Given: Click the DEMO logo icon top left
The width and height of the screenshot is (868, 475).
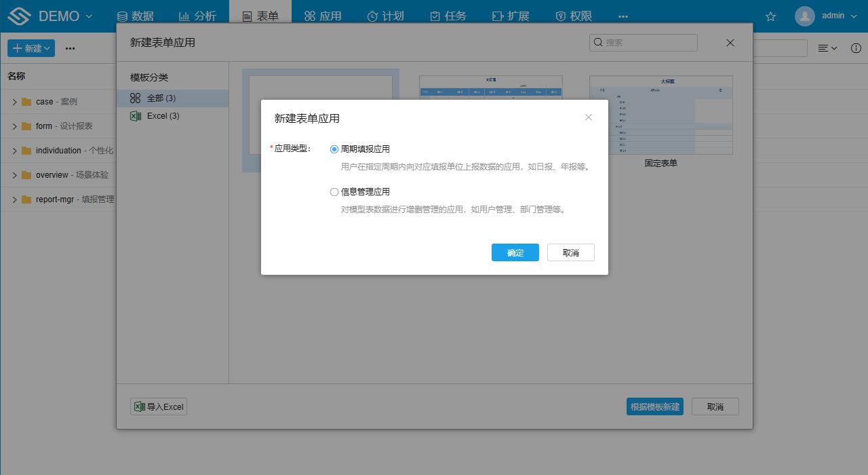Looking at the screenshot, I should point(18,15).
